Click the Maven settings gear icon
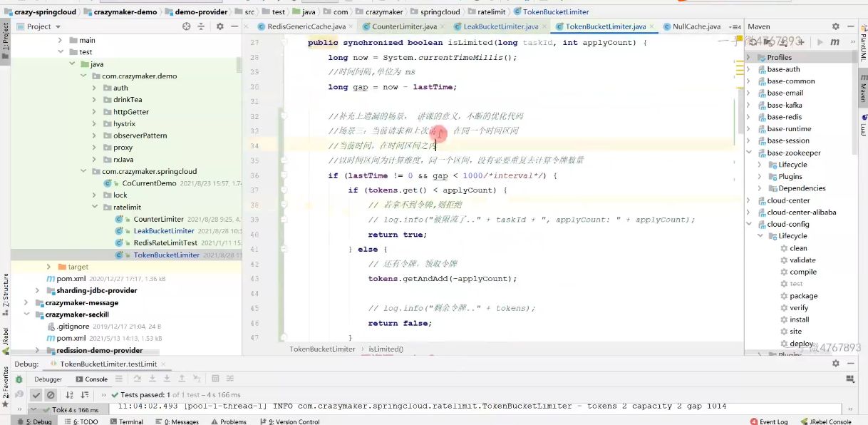The width and height of the screenshot is (868, 425). pos(835,26)
